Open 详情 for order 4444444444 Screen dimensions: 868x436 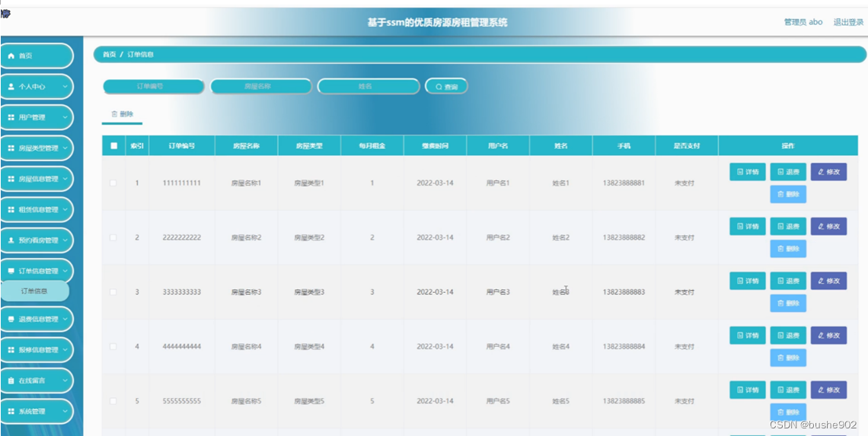point(748,336)
